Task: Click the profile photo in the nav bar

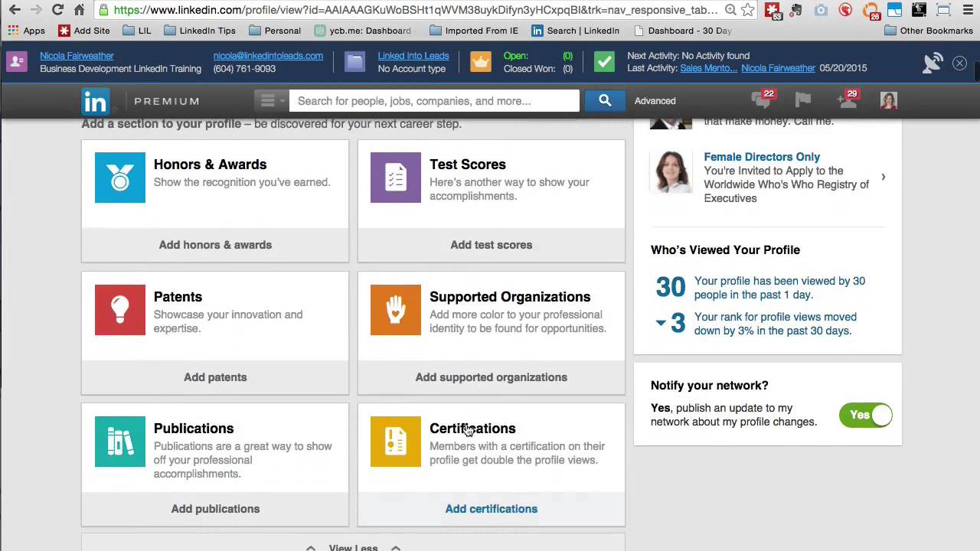Action: pos(889,101)
